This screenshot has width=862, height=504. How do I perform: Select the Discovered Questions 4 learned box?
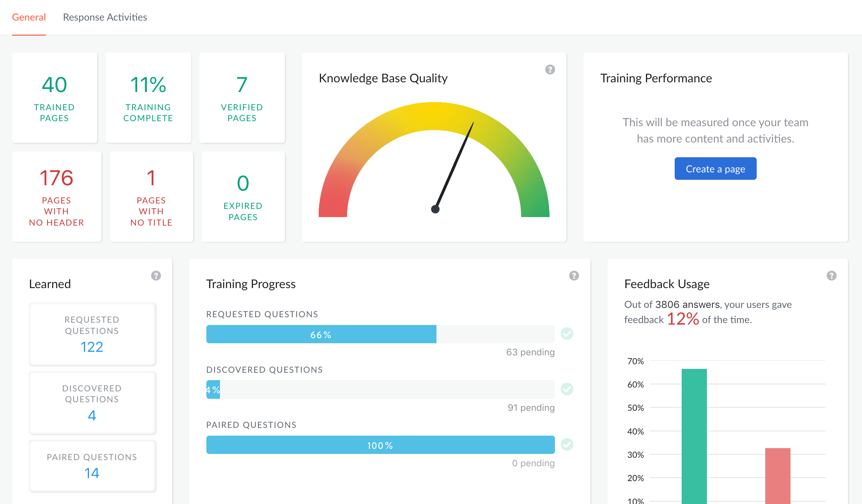click(x=92, y=403)
